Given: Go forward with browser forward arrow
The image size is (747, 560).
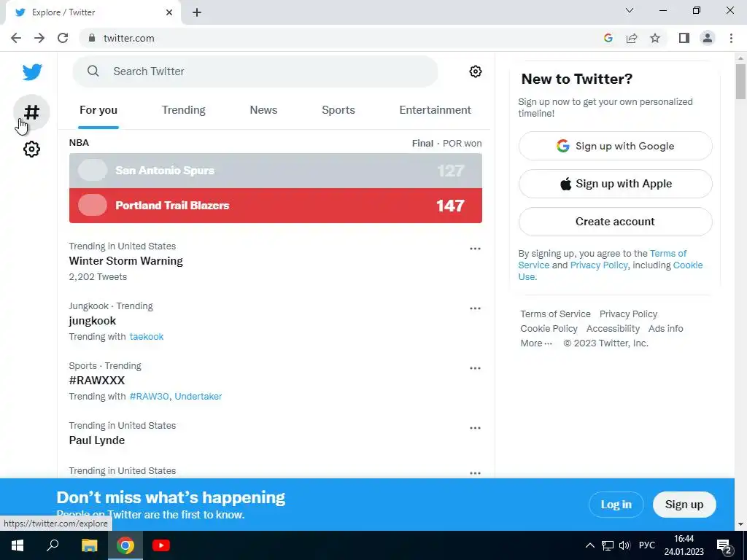Looking at the screenshot, I should [x=39, y=38].
